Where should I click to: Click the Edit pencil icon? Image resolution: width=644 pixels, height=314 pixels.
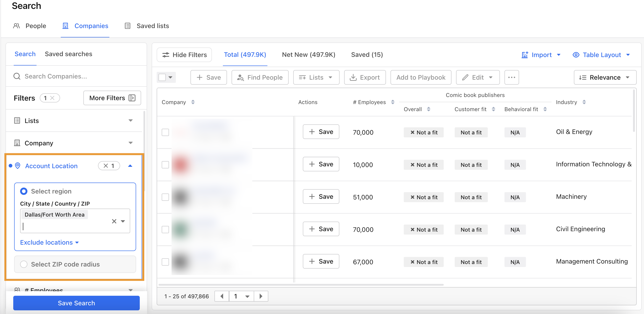point(465,77)
